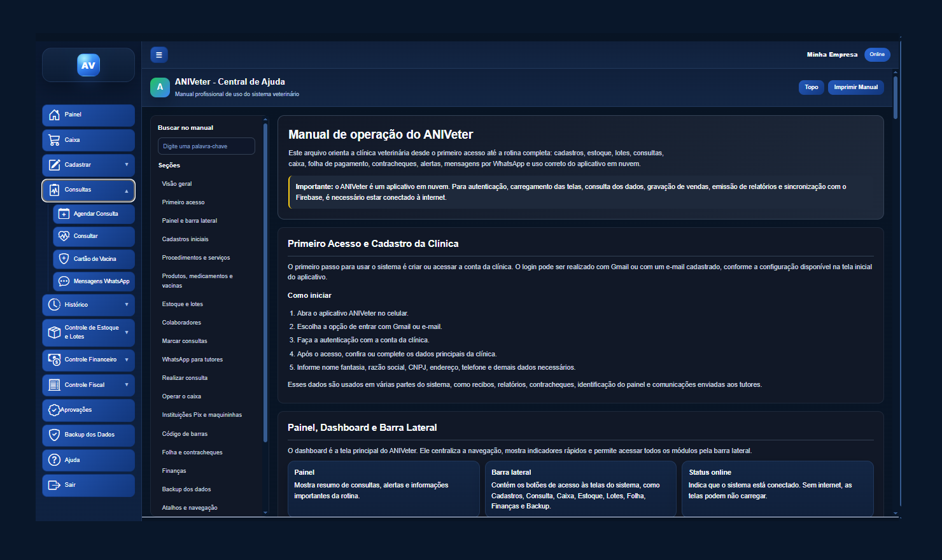Jump to Colaboradores section
The width and height of the screenshot is (942, 560).
coord(181,323)
